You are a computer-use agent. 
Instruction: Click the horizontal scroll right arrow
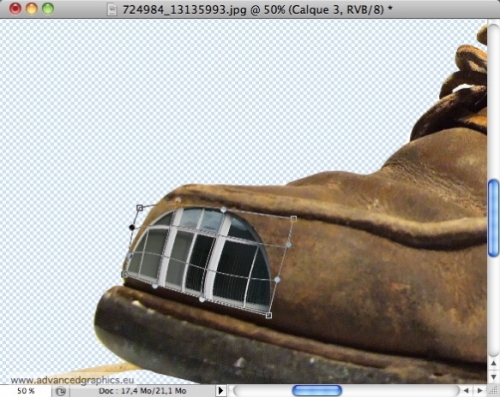click(x=480, y=390)
